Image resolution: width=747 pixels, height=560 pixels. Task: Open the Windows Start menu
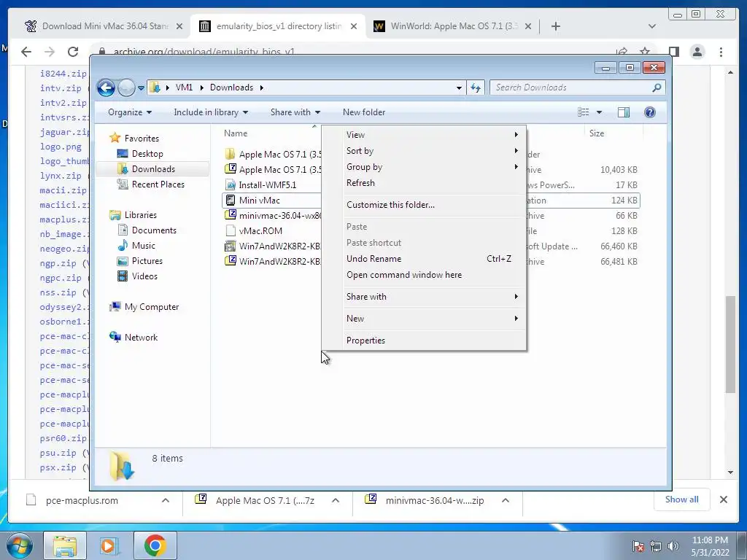(19, 545)
